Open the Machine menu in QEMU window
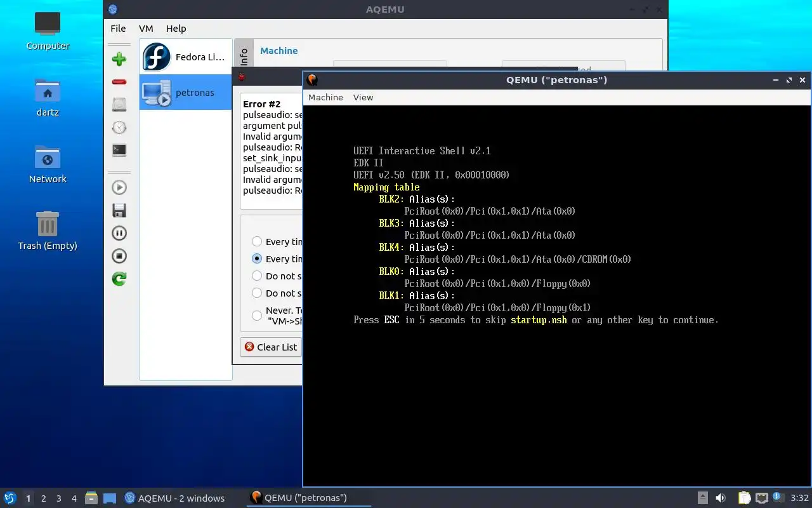The image size is (812, 508). 325,97
